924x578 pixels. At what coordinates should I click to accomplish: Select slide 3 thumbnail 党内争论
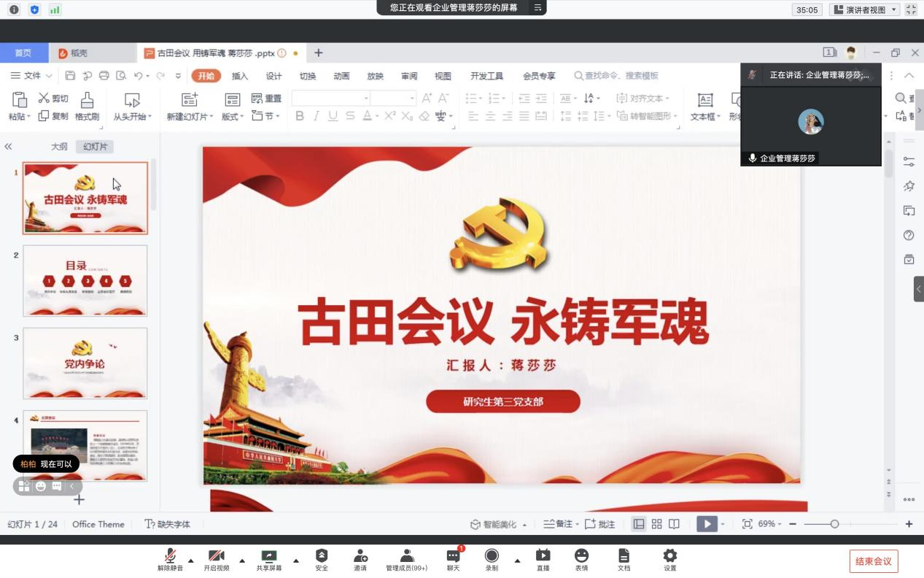[85, 363]
